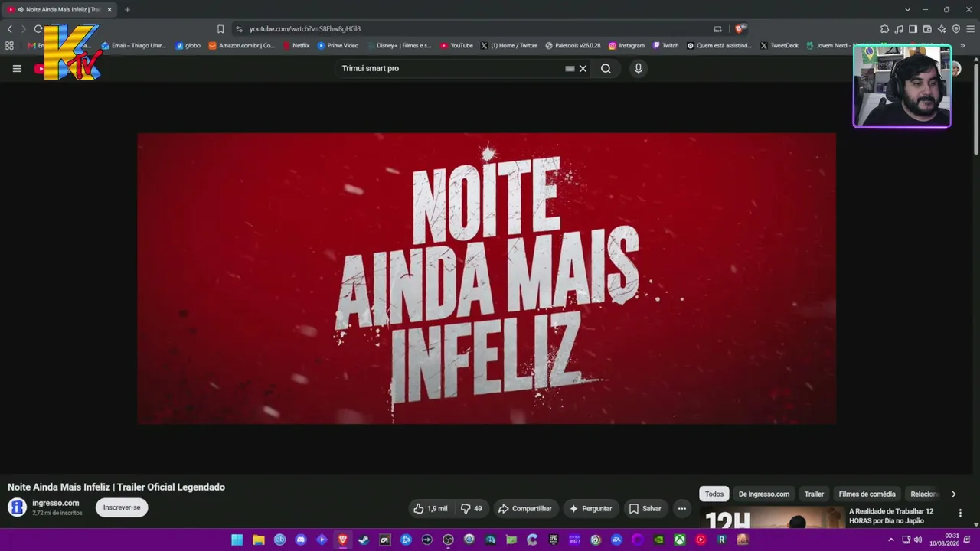The width and height of the screenshot is (980, 551).
Task: Open the browser apps grid icon
Action: 9,45
